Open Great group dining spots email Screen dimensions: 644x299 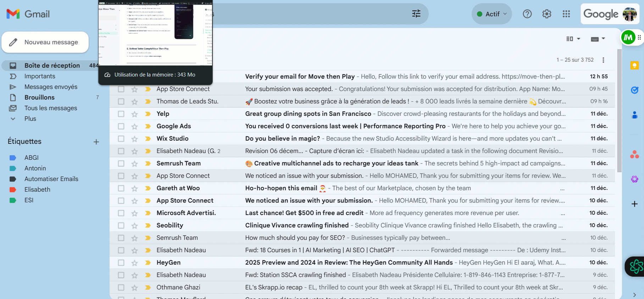[308, 114]
